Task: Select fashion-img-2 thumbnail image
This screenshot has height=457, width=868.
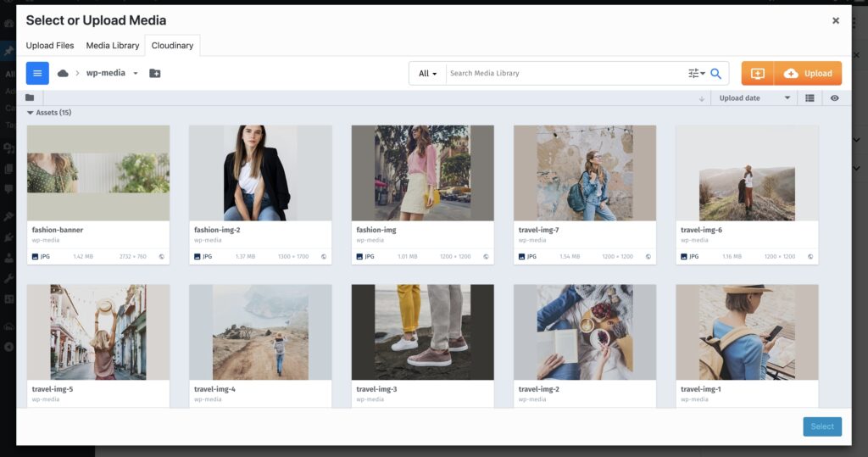Action: (x=260, y=173)
